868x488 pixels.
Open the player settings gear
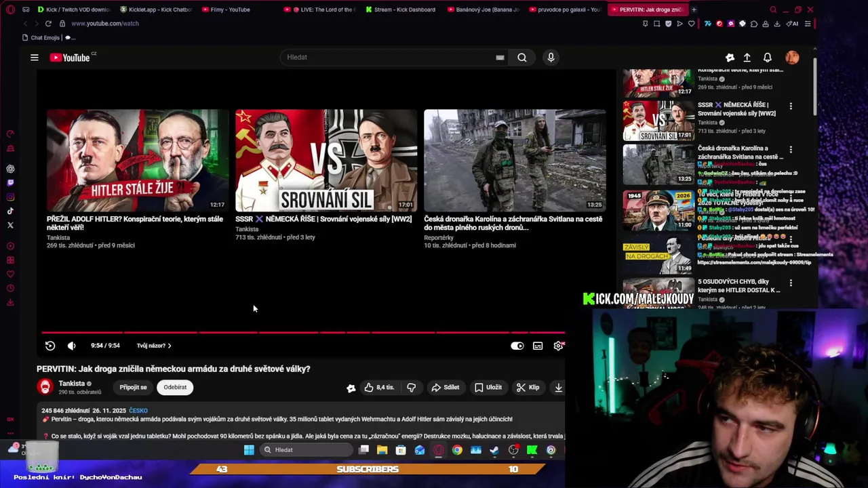tap(558, 346)
